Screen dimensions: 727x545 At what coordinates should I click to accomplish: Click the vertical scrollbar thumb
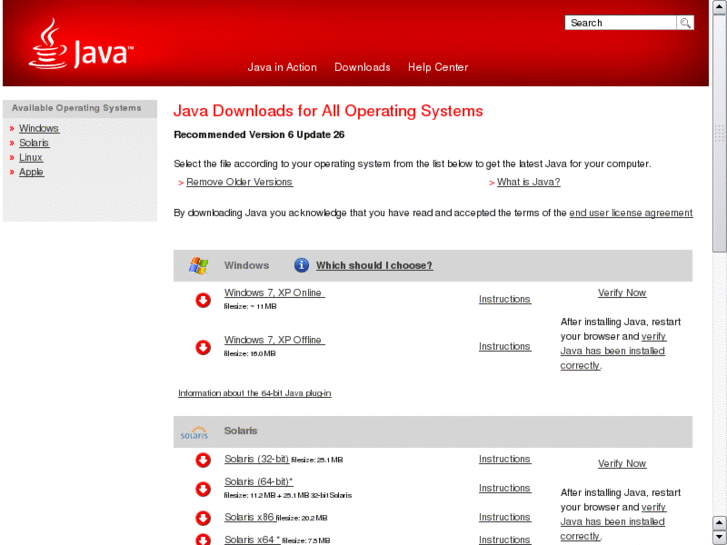[719, 134]
